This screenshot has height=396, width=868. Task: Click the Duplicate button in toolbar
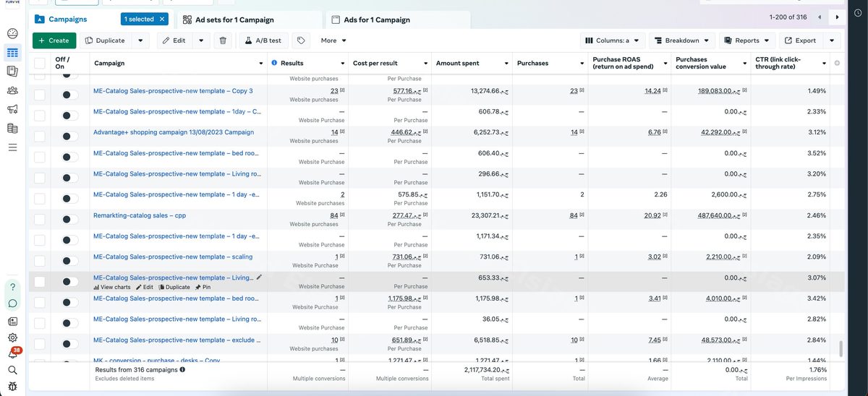105,40
